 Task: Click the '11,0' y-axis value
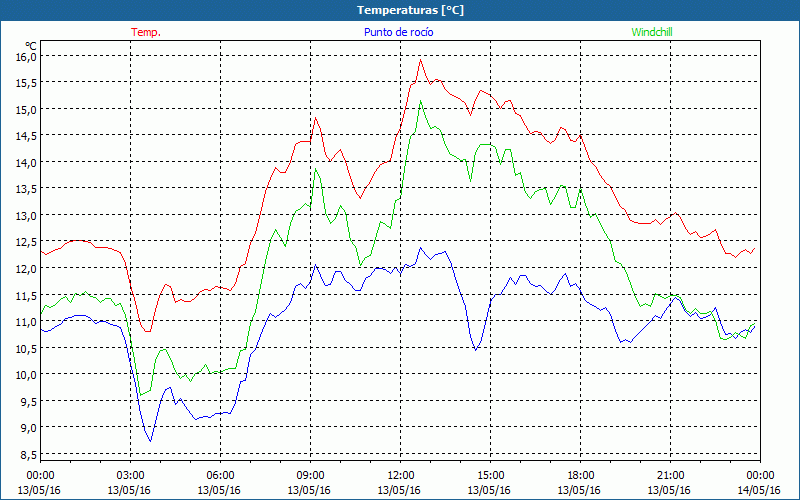tap(26, 322)
